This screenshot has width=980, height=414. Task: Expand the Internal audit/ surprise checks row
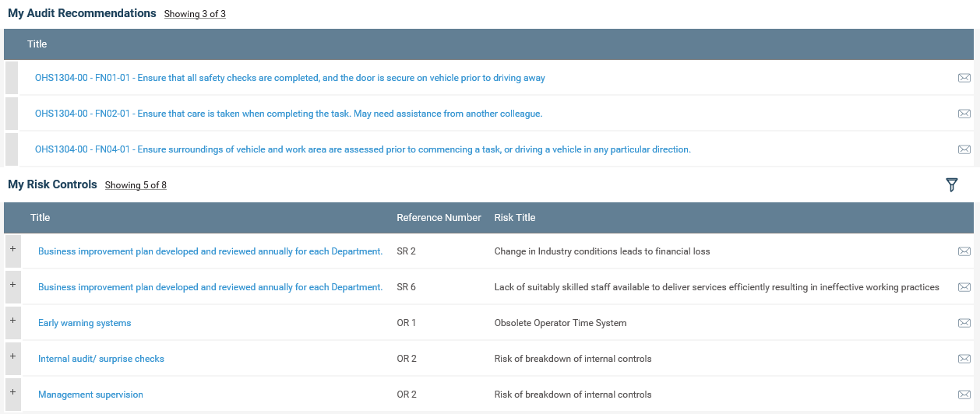pos(12,356)
